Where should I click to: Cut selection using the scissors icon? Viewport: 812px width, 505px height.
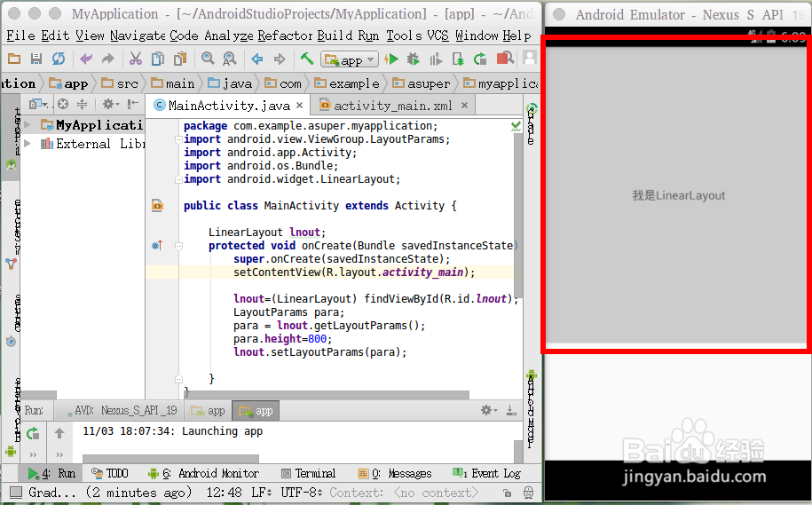[x=136, y=59]
